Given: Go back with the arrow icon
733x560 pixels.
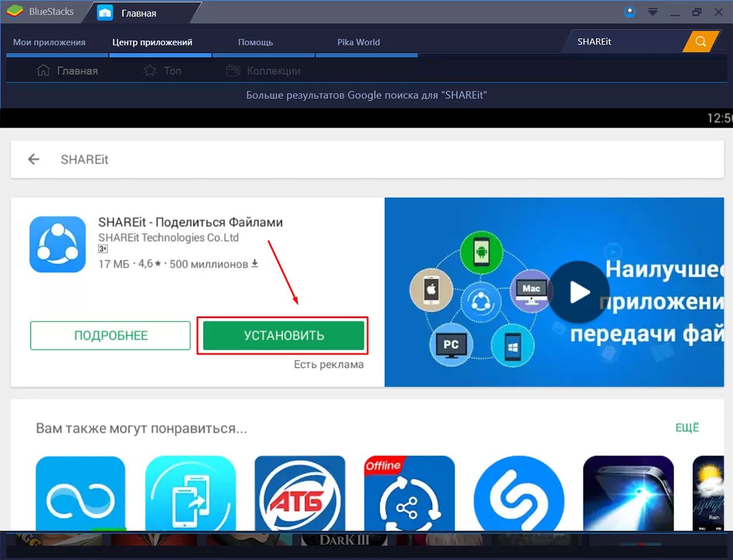Looking at the screenshot, I should tap(34, 159).
